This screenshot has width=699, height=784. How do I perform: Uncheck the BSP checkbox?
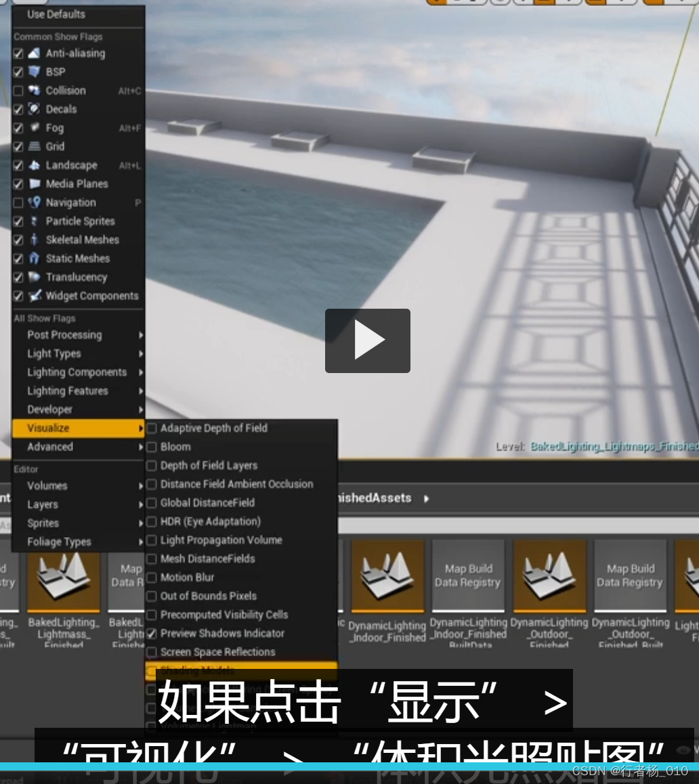tap(18, 72)
